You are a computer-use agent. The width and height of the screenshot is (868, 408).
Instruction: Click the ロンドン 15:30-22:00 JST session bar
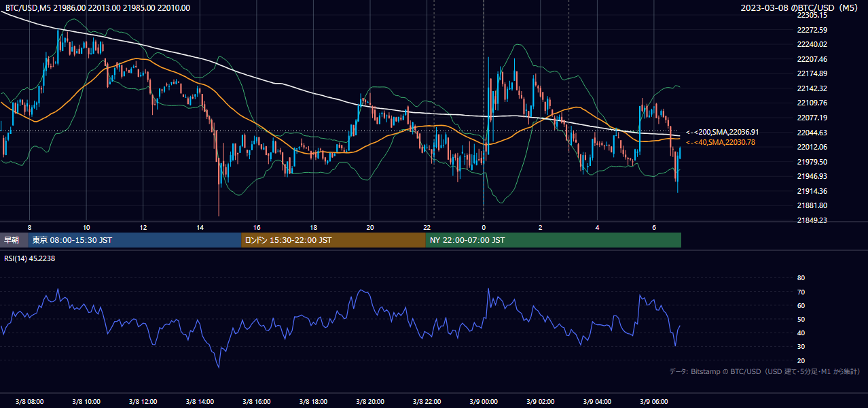(x=333, y=240)
